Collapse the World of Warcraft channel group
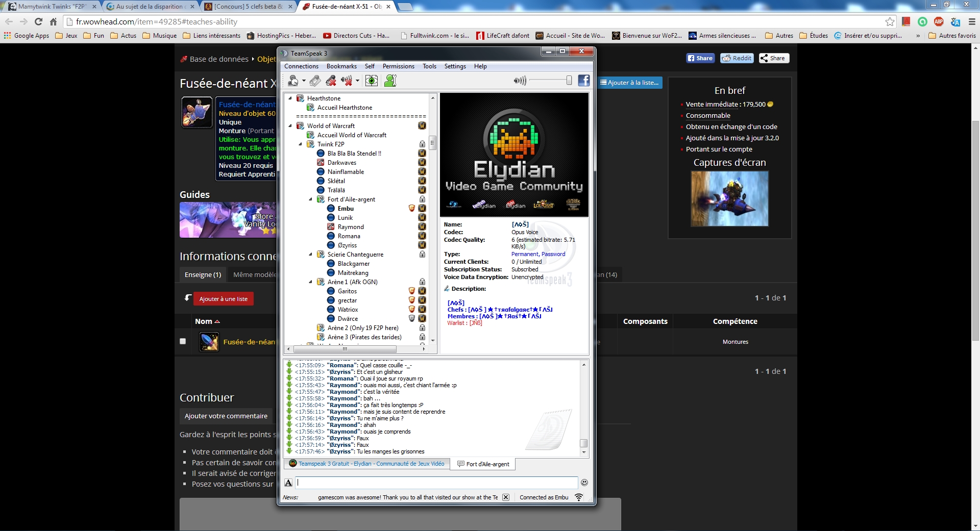980x531 pixels. tap(290, 126)
